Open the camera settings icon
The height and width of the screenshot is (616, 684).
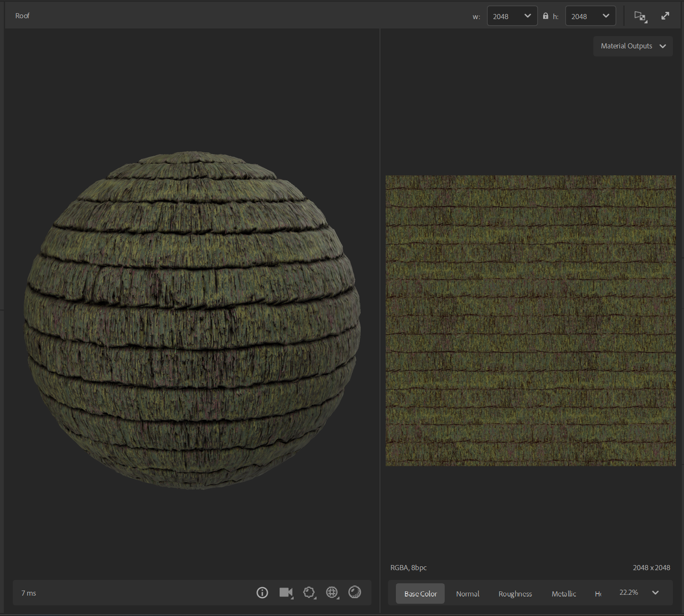point(286,593)
